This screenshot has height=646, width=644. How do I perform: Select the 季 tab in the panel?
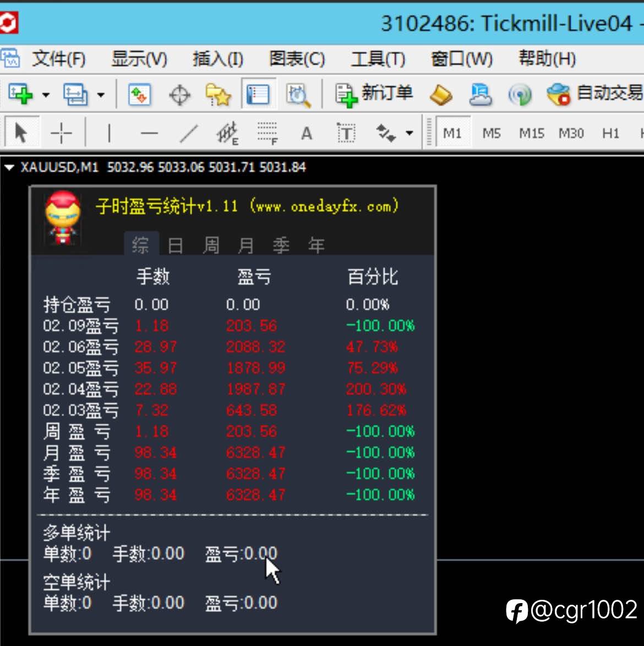pos(281,245)
